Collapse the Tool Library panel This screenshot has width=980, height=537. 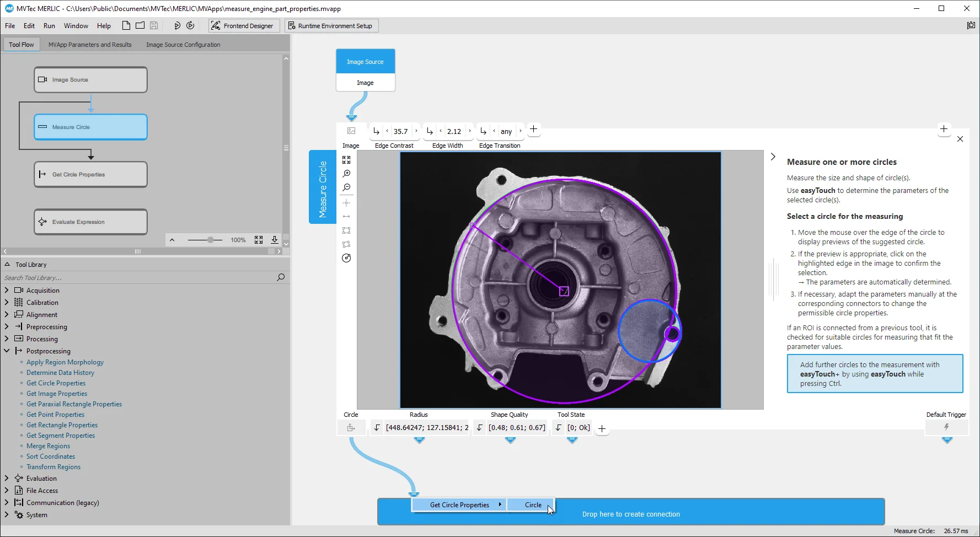(x=7, y=265)
